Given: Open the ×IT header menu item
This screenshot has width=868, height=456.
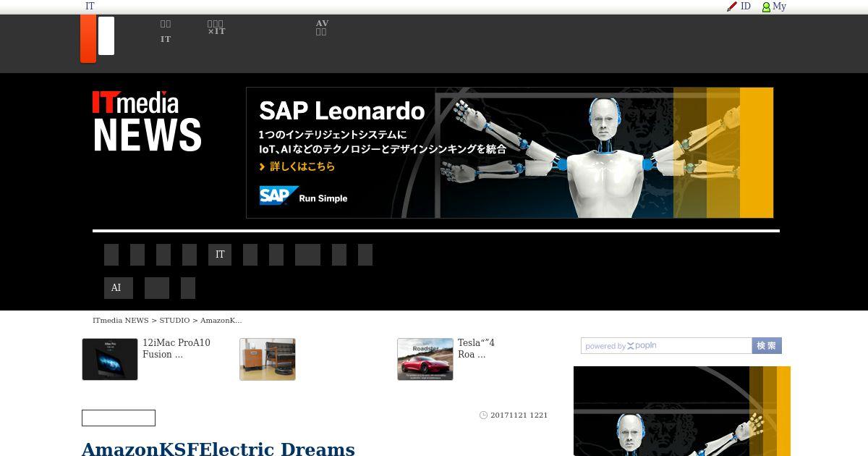Looking at the screenshot, I should coord(216,28).
